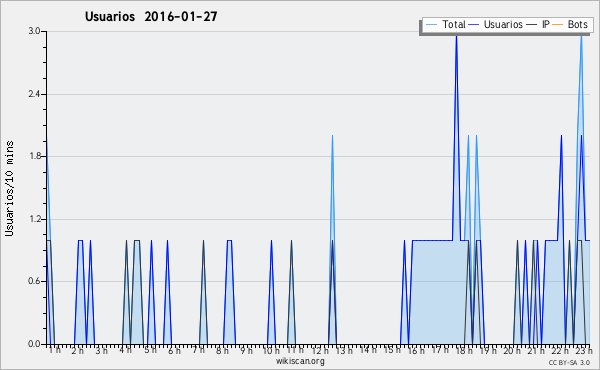This screenshot has width=600, height=370.
Task: Click the 10 h x-axis label
Action: pos(271,350)
